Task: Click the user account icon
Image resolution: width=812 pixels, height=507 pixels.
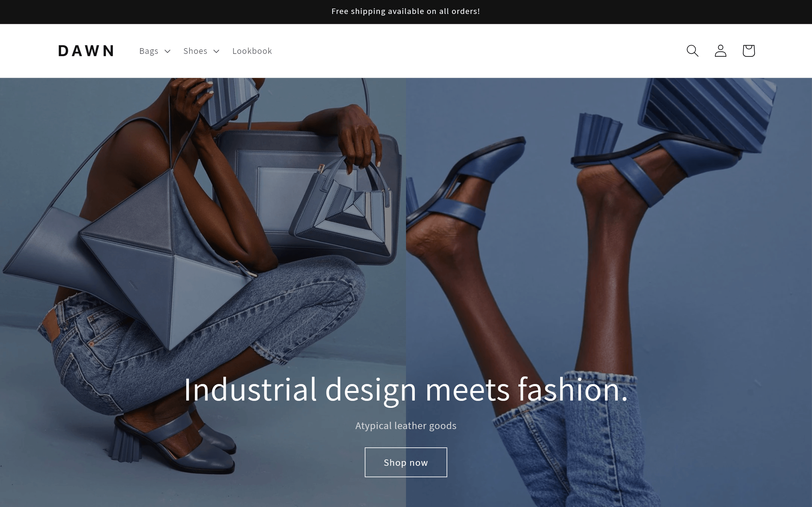Action: [x=720, y=50]
